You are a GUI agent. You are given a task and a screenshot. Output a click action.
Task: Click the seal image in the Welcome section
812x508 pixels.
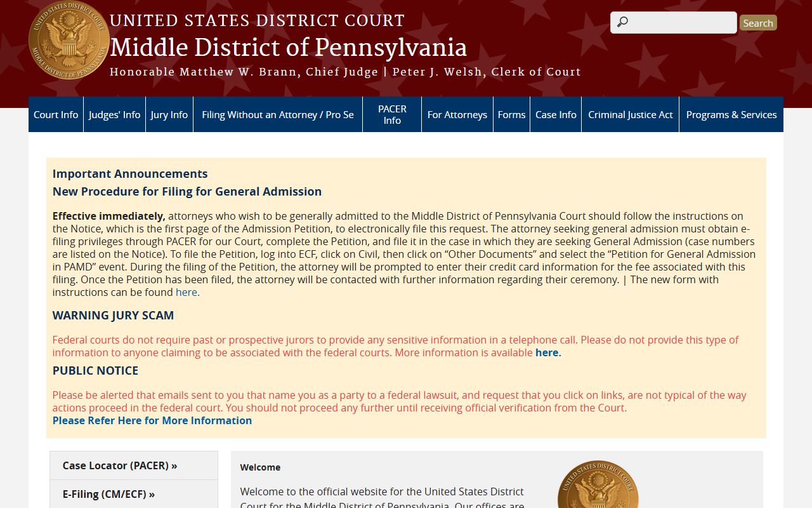(598, 485)
